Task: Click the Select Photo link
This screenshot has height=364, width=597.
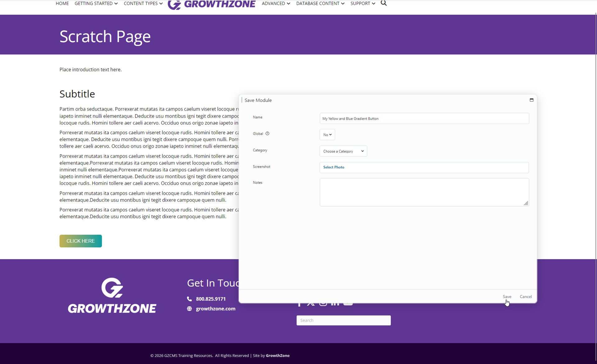Action: pyautogui.click(x=333, y=167)
